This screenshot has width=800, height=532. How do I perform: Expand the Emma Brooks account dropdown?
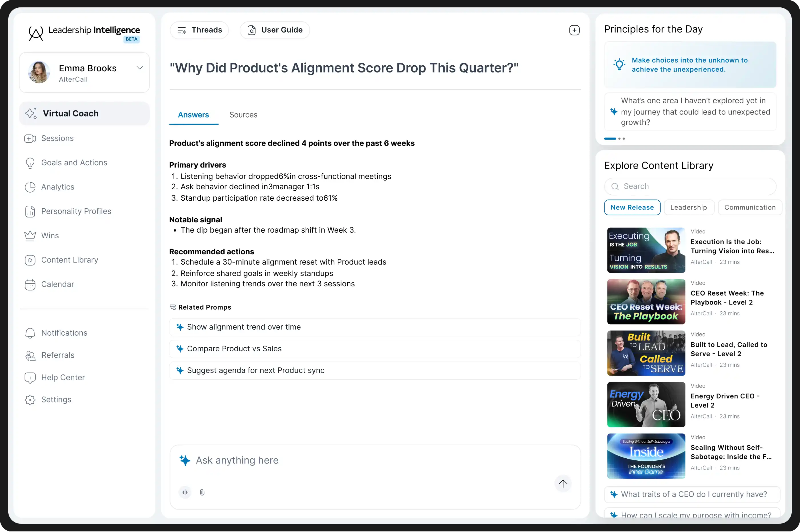[139, 68]
